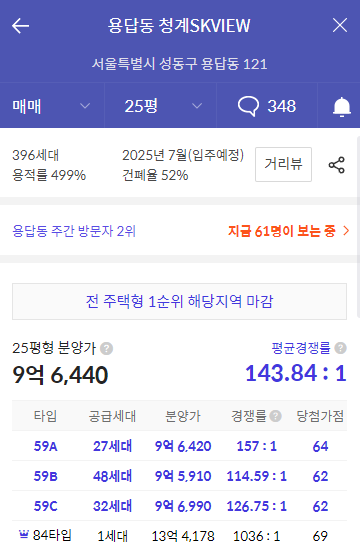The width and height of the screenshot is (360, 557).
Task: Open 용답동 주간 방문자 2위 link
Action: pyautogui.click(x=74, y=231)
